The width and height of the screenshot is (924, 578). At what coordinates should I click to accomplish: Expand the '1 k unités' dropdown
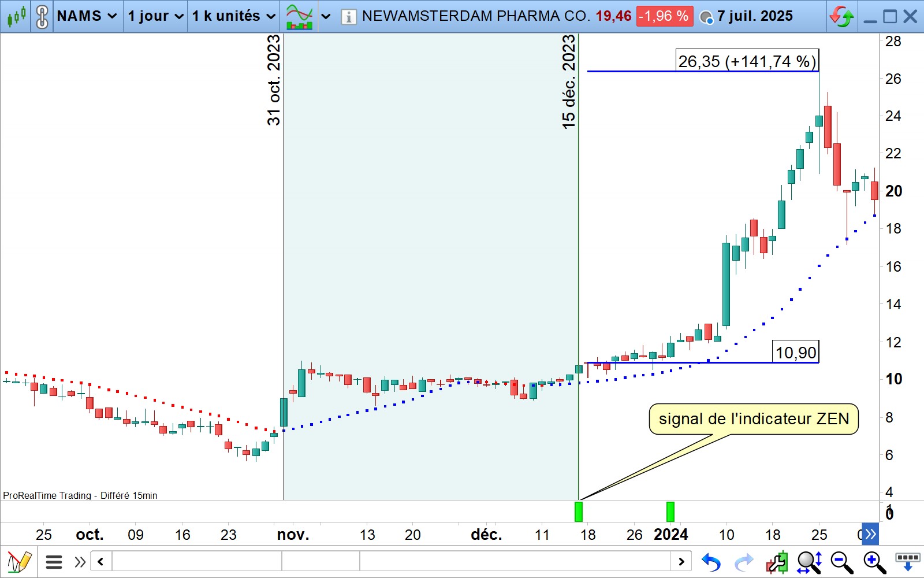[x=234, y=16]
